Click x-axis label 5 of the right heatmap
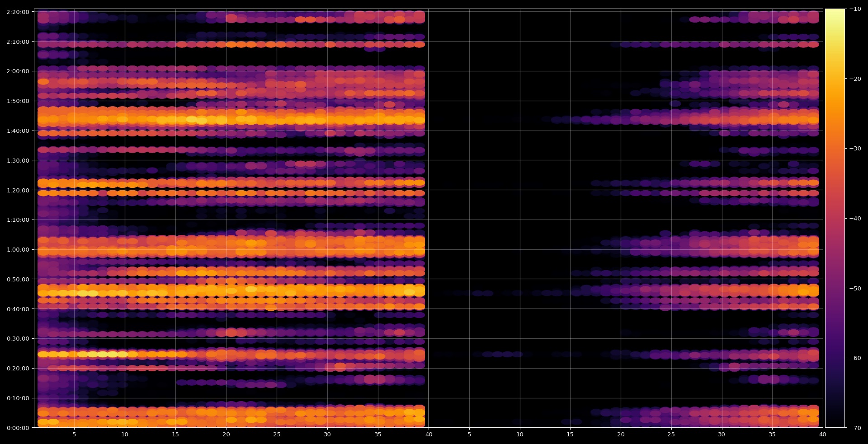 (469, 435)
